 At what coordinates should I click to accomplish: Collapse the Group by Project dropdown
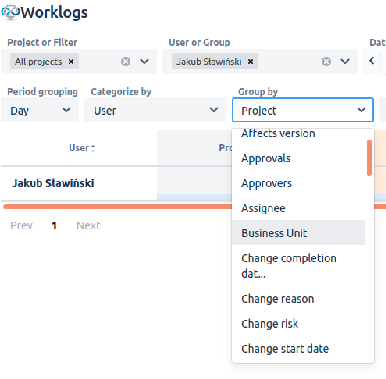303,110
